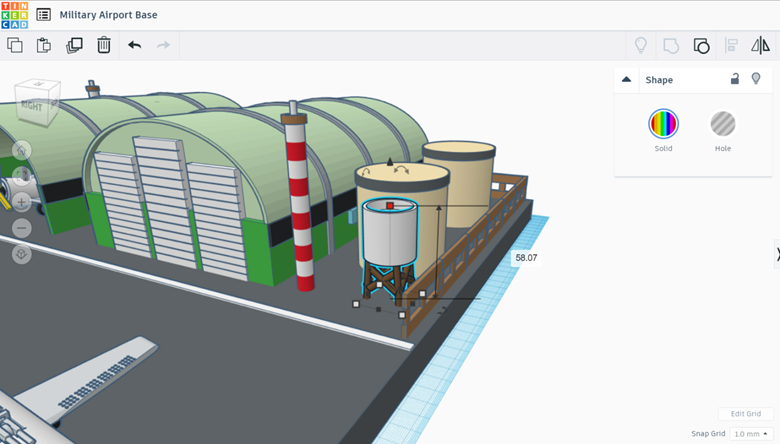
Task: Toggle the lock editing padlock
Action: click(x=735, y=79)
